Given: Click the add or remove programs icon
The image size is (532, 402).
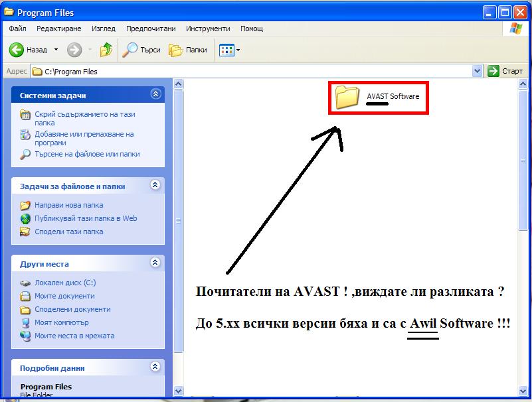Looking at the screenshot, I should 25,135.
